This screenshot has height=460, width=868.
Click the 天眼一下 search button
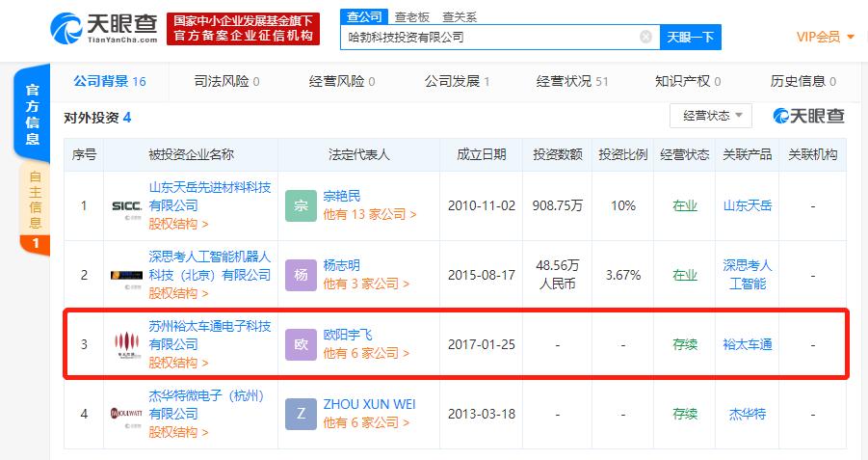[691, 38]
